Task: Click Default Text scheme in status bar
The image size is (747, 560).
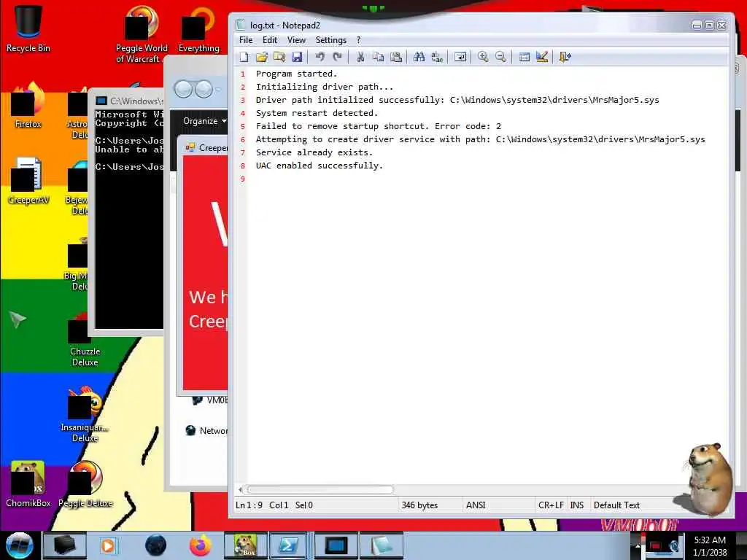Action: 616,505
